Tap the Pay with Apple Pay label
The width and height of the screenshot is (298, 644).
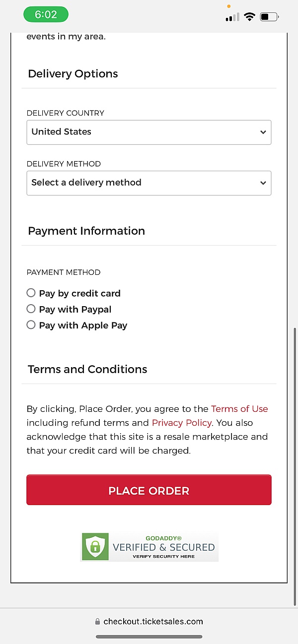pyautogui.click(x=83, y=325)
